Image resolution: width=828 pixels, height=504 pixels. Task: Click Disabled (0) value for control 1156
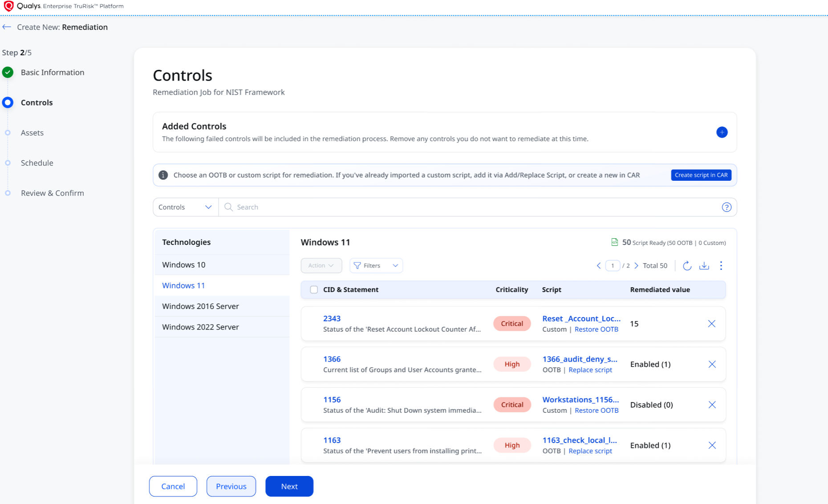(651, 405)
